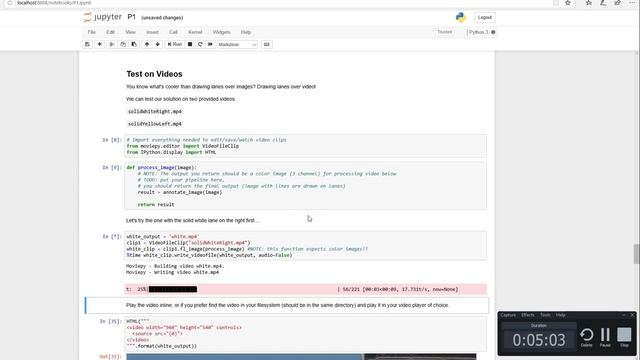Click the Python logo icon
Image resolution: width=640 pixels, height=360 pixels.
click(461, 17)
